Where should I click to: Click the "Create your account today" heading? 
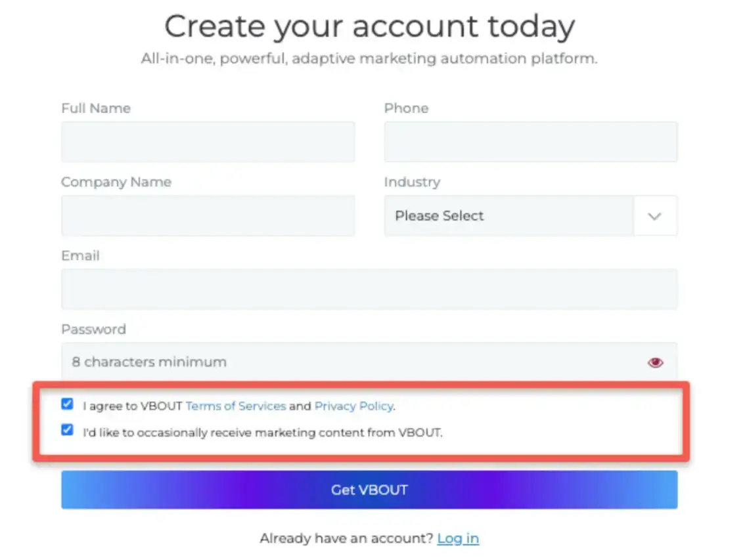tap(369, 26)
